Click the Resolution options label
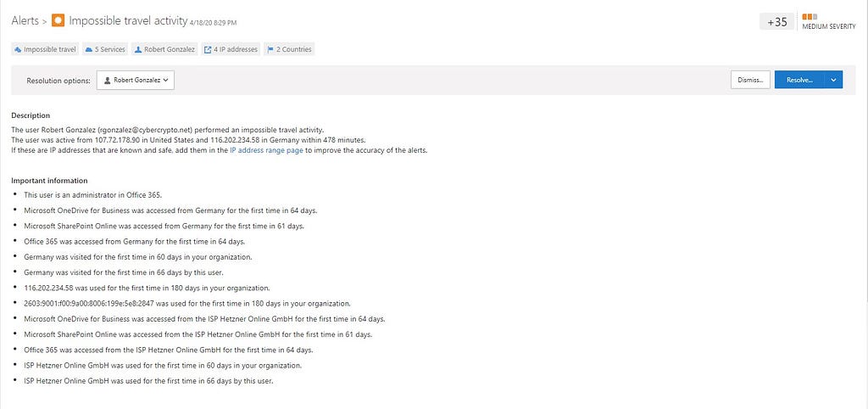Viewport: 868px width, 409px height. (x=58, y=81)
